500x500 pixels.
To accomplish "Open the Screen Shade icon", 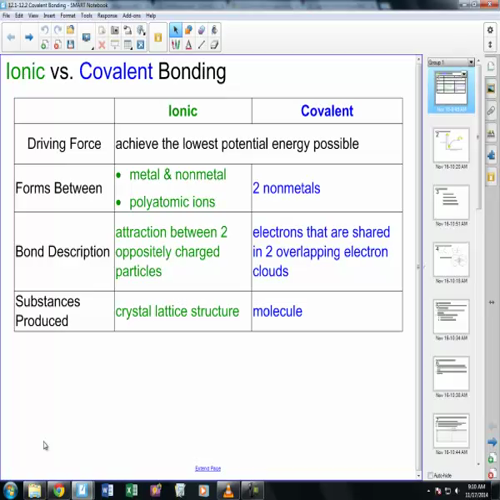I will coord(115,44).
